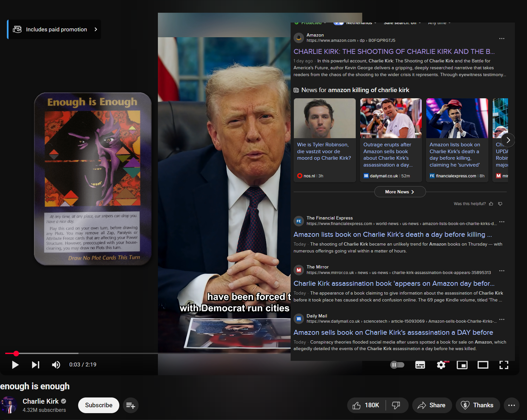This screenshot has height=420, width=527.
Task: Open the Charlie Kirk channel name link
Action: point(41,401)
